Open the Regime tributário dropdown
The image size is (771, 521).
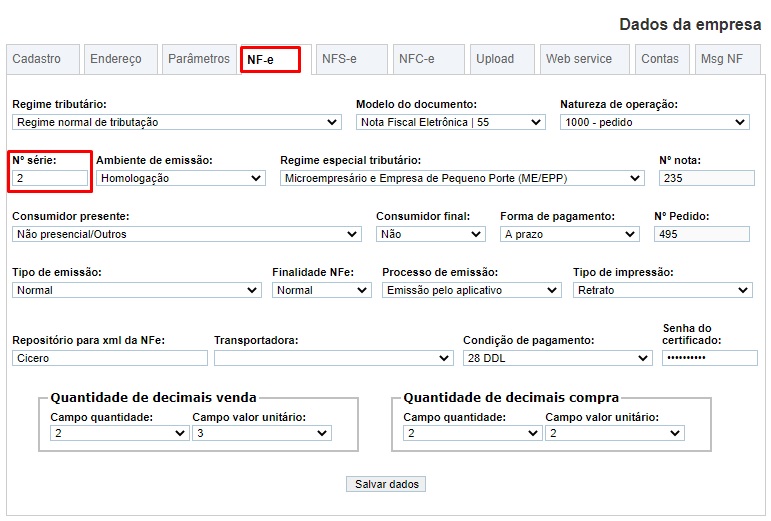point(177,122)
